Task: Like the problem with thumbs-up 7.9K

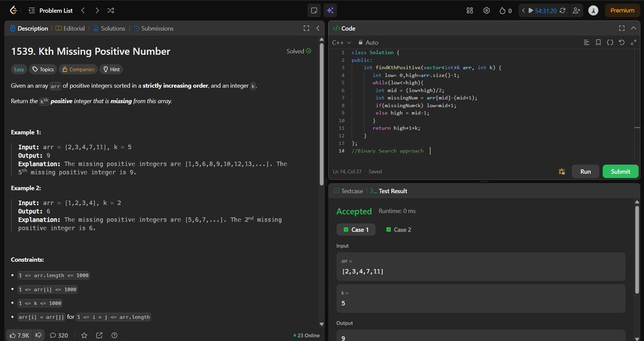Action: tap(19, 335)
